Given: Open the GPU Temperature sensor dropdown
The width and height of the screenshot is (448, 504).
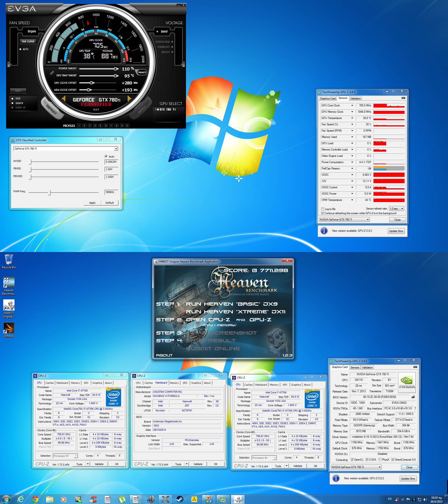Looking at the screenshot, I should 352,118.
